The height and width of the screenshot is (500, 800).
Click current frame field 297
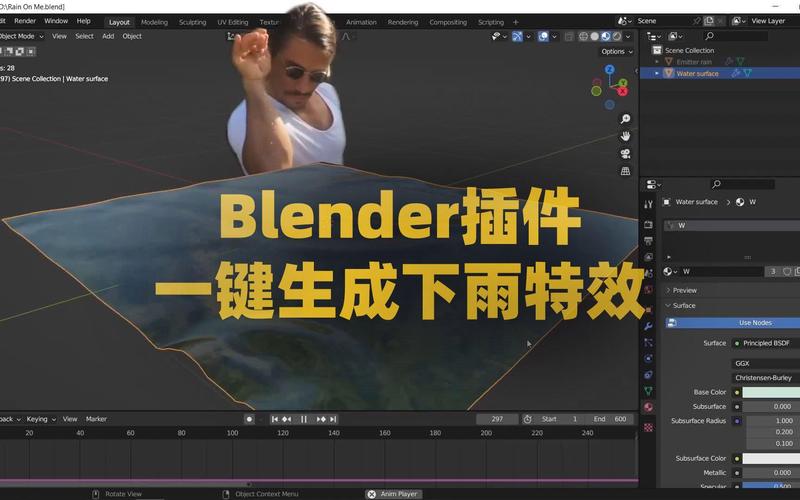497,419
